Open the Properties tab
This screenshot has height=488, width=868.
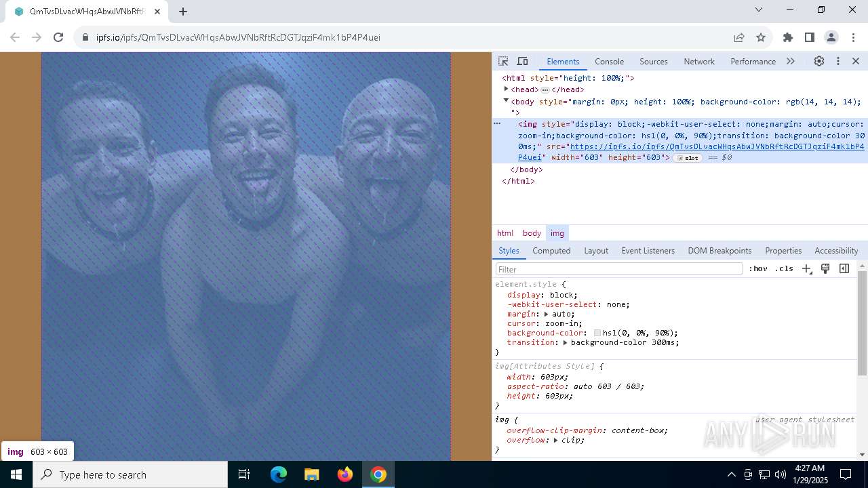(x=783, y=251)
